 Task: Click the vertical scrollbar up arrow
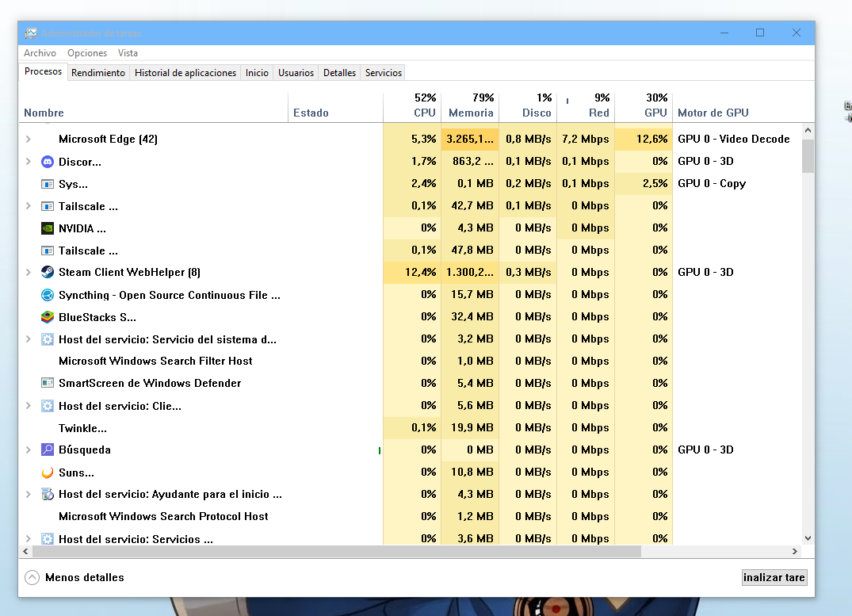click(x=808, y=130)
